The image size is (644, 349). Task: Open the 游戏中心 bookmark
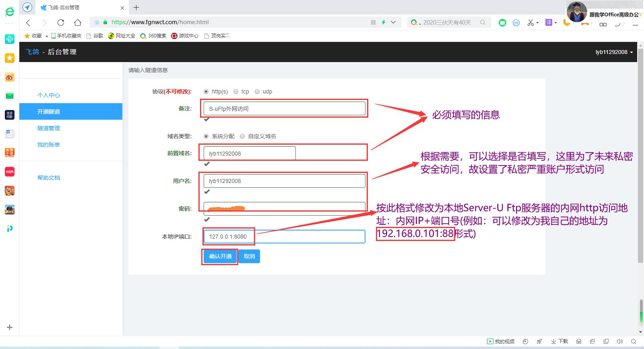pos(185,36)
